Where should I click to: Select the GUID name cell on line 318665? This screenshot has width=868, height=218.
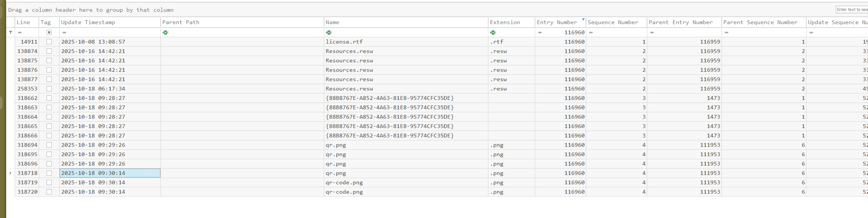[x=406, y=126]
